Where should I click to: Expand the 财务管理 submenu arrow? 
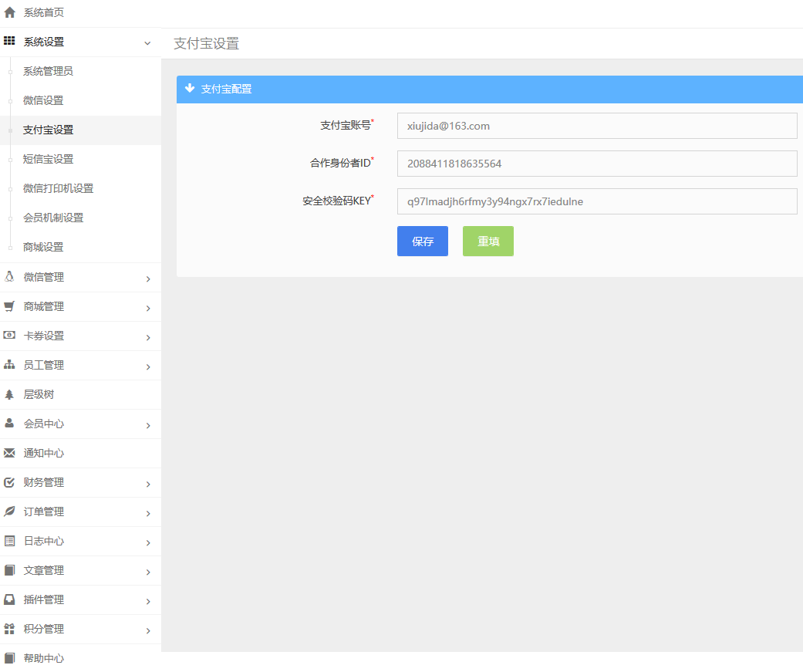(x=148, y=484)
